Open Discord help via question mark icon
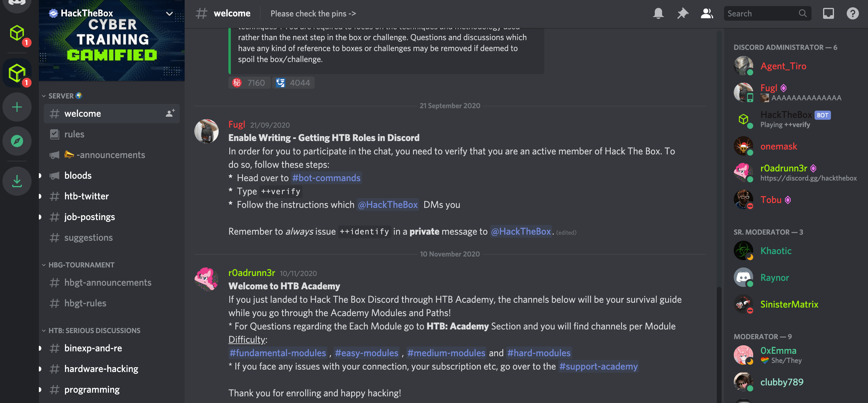 (x=853, y=13)
